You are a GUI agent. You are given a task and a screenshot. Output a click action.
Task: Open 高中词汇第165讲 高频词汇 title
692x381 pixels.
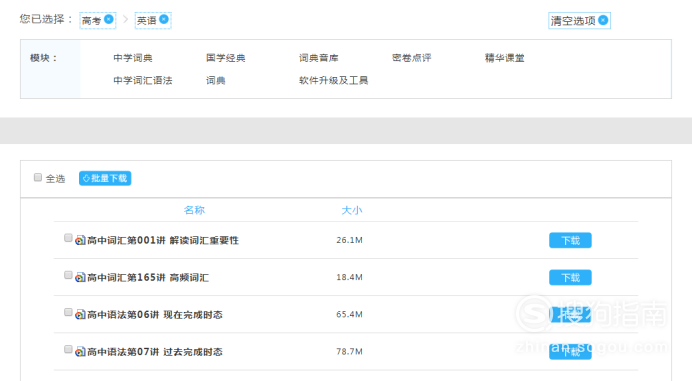[148, 277]
